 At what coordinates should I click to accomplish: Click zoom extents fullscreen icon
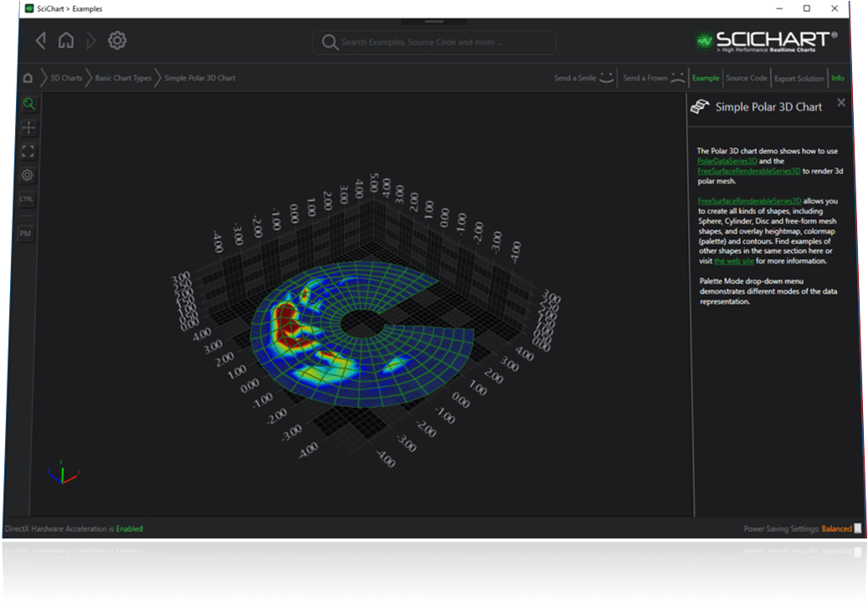(28, 152)
